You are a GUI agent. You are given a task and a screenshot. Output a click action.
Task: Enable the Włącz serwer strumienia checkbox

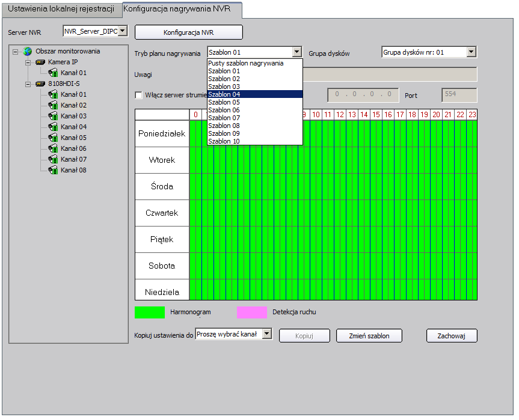tap(139, 96)
